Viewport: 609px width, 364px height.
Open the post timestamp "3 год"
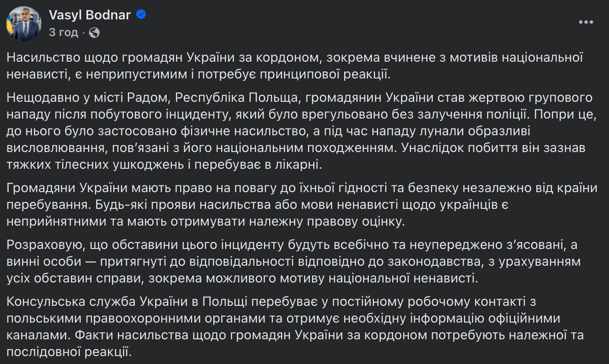point(63,32)
